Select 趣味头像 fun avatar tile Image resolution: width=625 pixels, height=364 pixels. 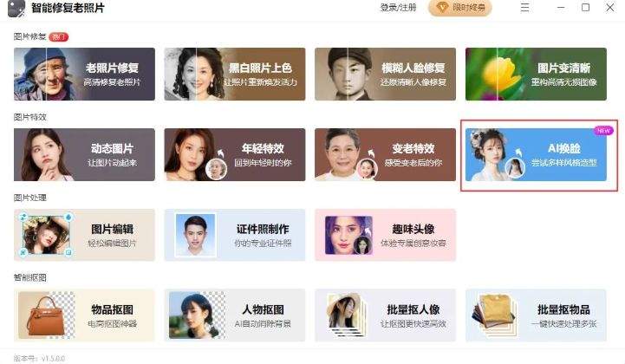tap(385, 235)
